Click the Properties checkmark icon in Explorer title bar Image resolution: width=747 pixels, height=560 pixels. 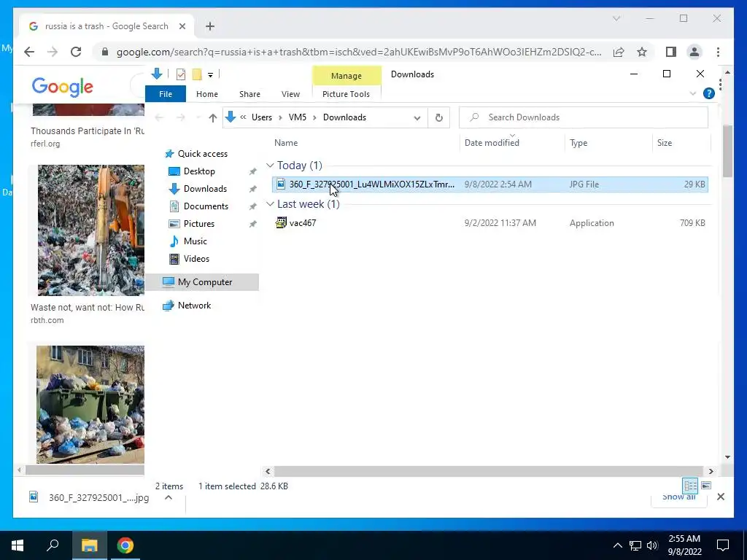coord(181,74)
